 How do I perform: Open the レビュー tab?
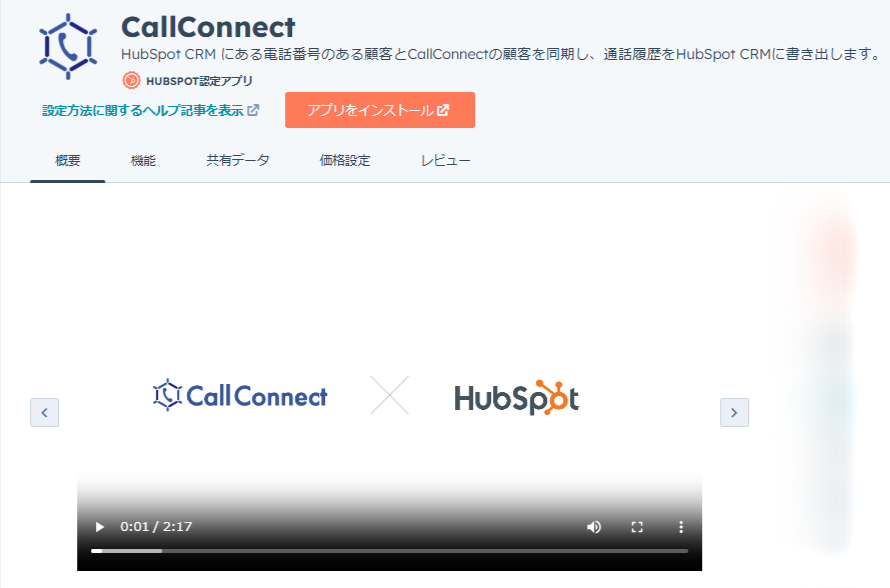(446, 161)
